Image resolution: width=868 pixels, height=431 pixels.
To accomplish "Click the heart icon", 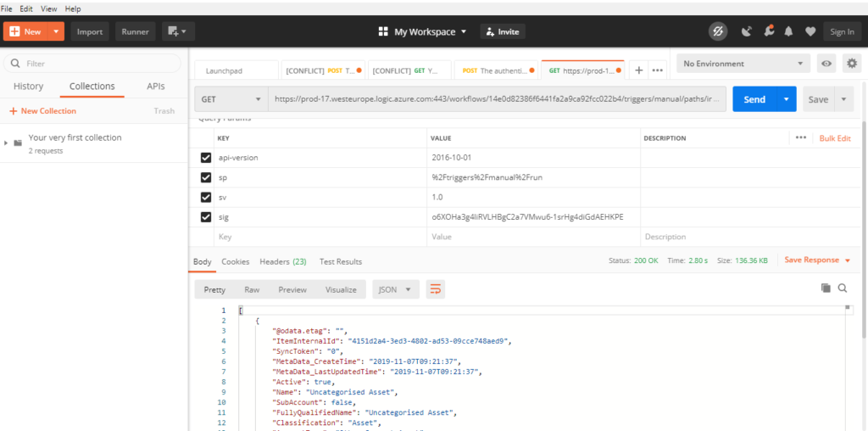I will pyautogui.click(x=810, y=31).
